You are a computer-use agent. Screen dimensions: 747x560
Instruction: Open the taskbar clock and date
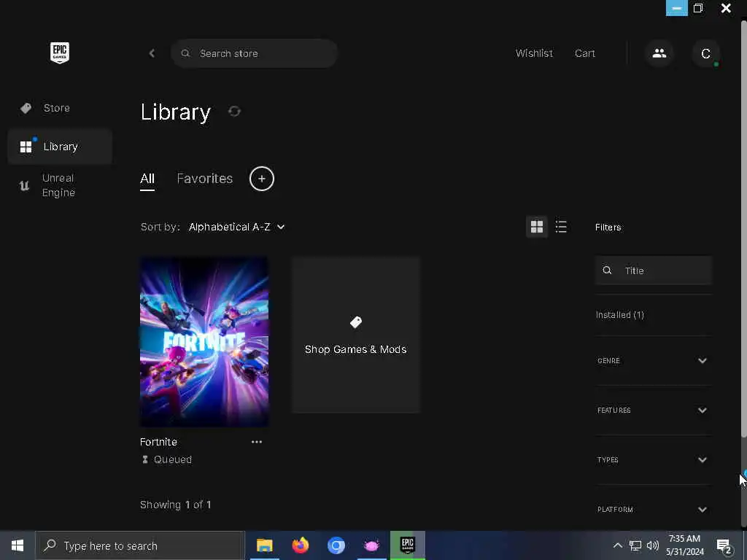pos(684,545)
